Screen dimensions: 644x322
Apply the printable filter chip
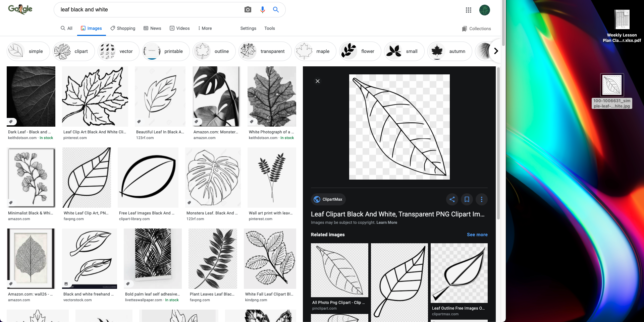(x=166, y=51)
